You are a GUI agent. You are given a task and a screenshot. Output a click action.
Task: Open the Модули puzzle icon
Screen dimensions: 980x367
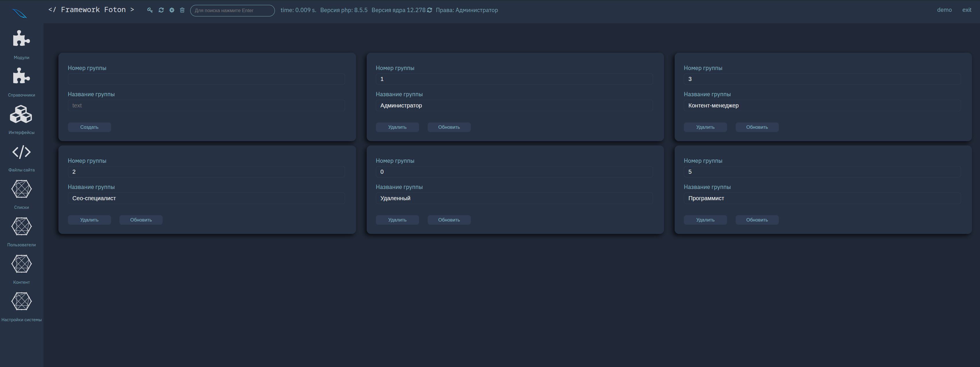click(21, 38)
